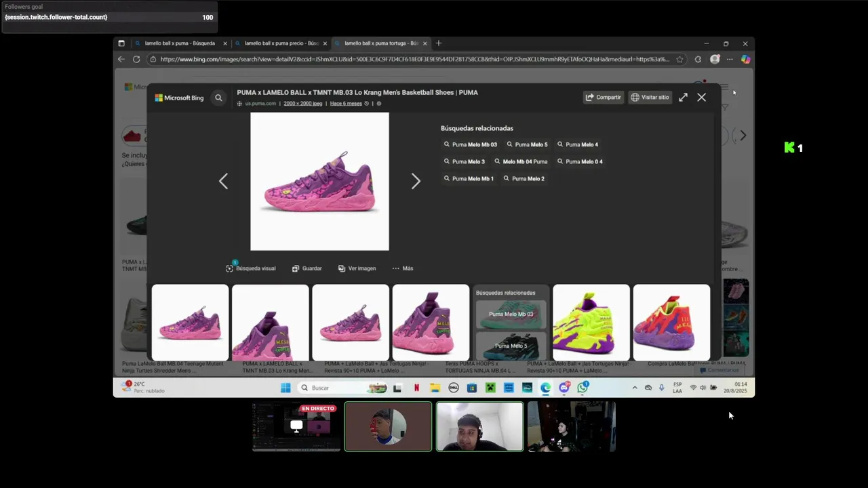868x488 pixels.
Task: Click the Microsoft Bing logo
Action: 179,98
